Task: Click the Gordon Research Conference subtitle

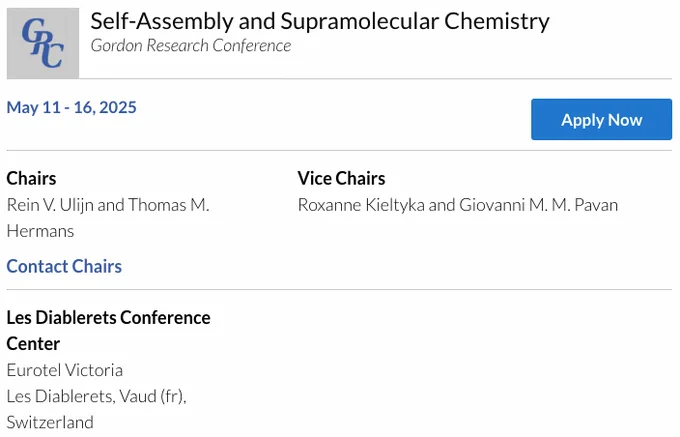Action: pyautogui.click(x=191, y=46)
